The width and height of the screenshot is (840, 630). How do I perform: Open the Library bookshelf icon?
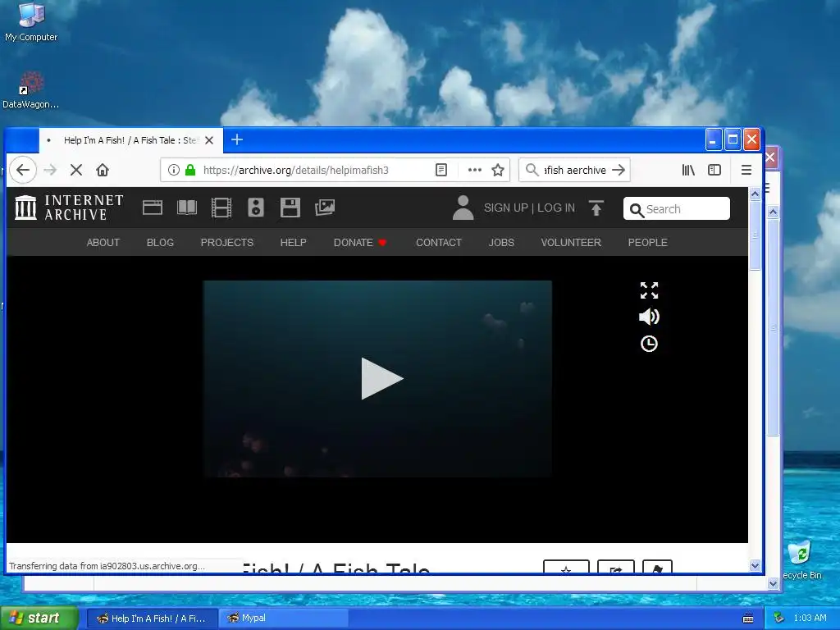[x=688, y=171]
